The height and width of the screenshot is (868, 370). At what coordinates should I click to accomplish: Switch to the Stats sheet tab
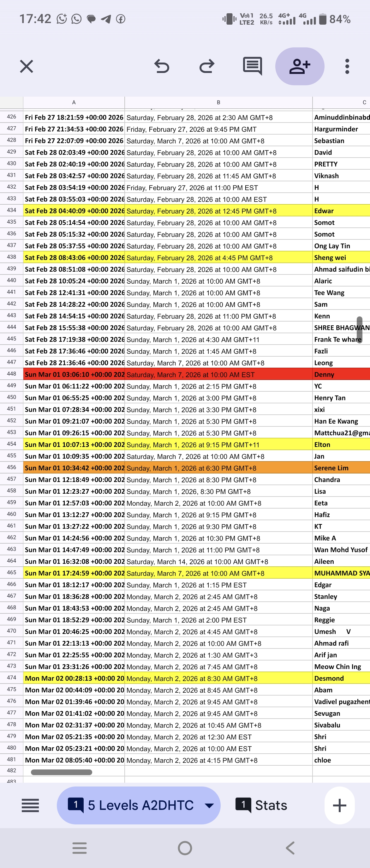[x=262, y=805]
